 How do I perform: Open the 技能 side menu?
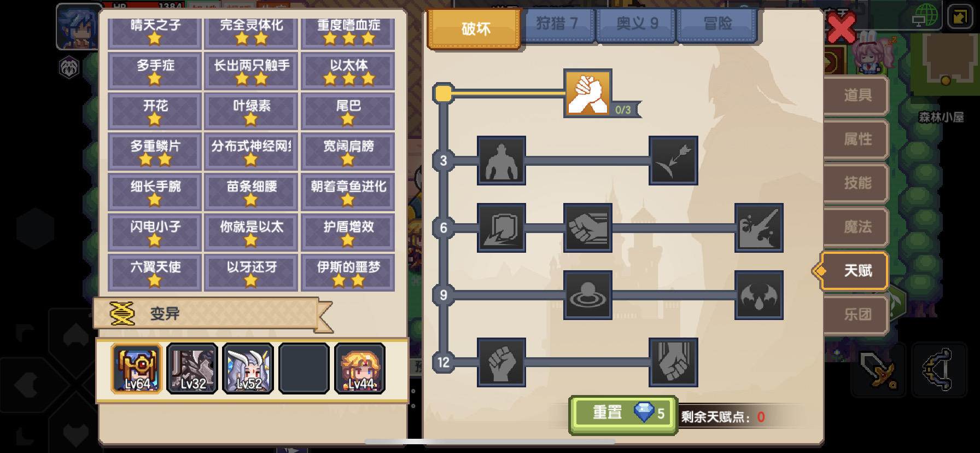tap(856, 183)
